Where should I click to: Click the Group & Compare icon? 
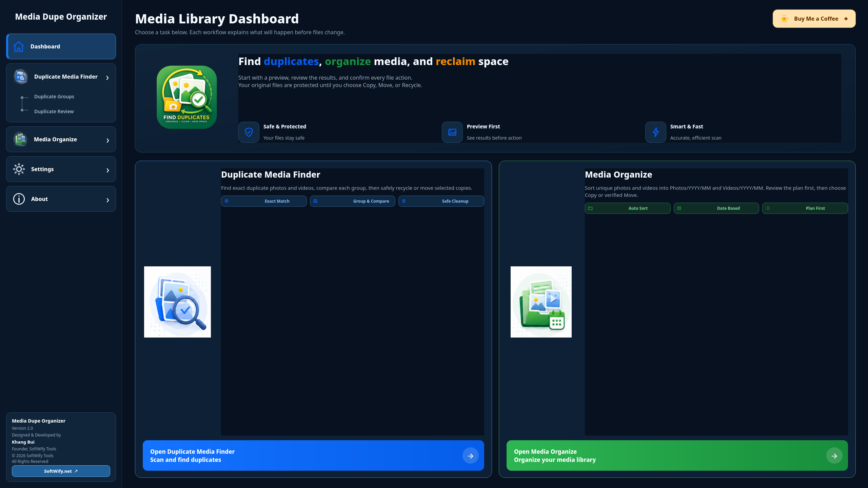tap(315, 201)
